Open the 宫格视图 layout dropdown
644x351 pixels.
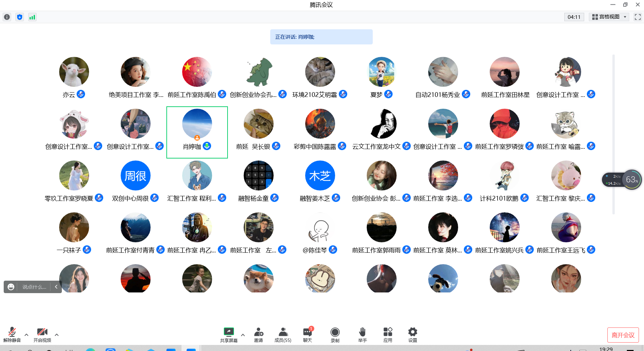click(x=609, y=17)
